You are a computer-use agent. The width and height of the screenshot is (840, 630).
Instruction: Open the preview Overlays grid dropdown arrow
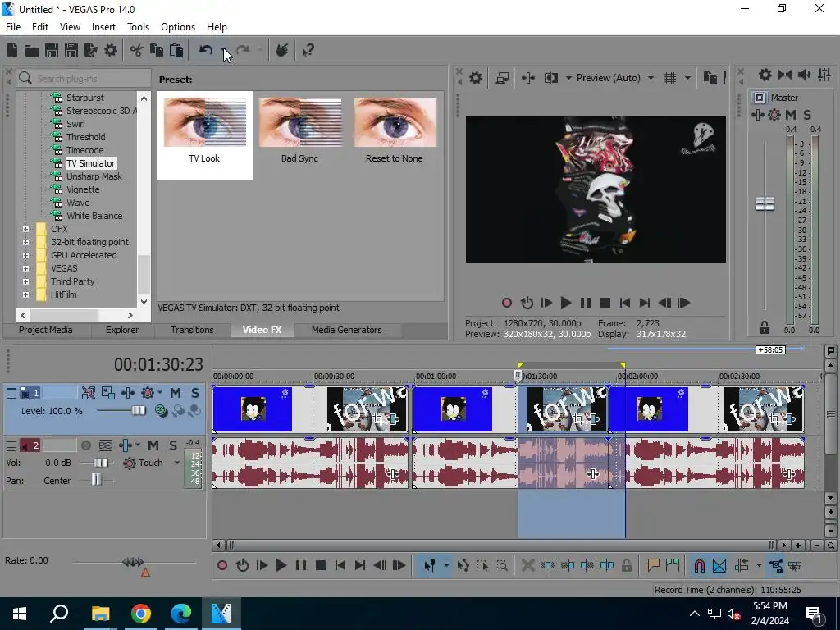click(687, 78)
